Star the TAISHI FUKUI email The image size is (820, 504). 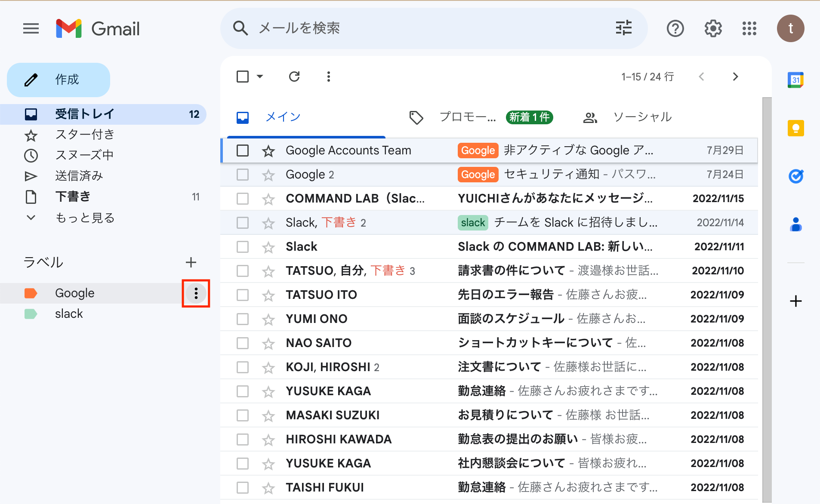pos(268,488)
